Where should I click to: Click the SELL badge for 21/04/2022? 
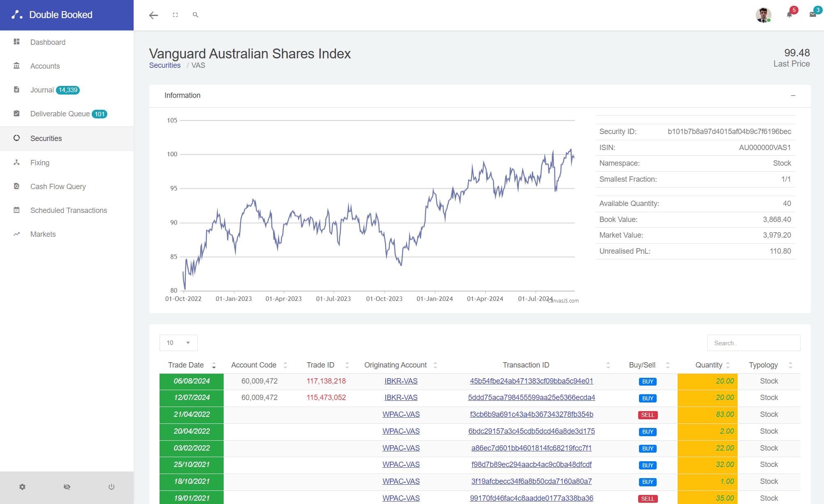tap(648, 415)
